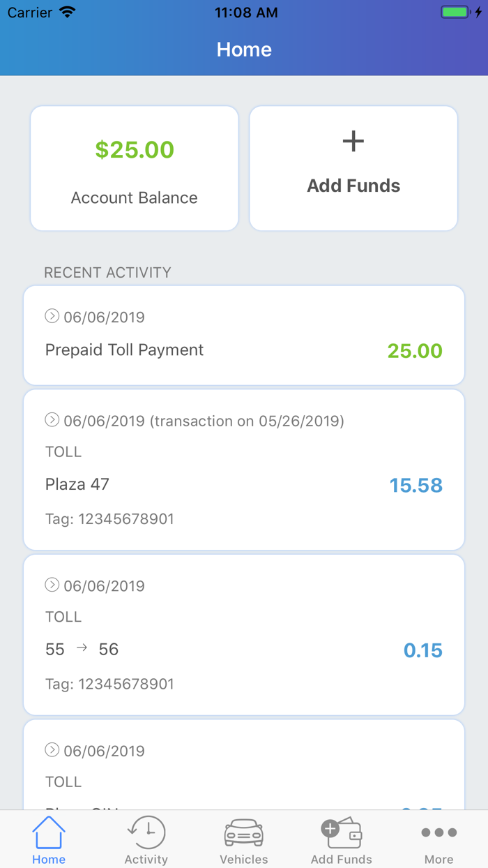The width and height of the screenshot is (488, 868).
Task: Expand the Plaza 47 toll transaction
Action: tap(52, 420)
